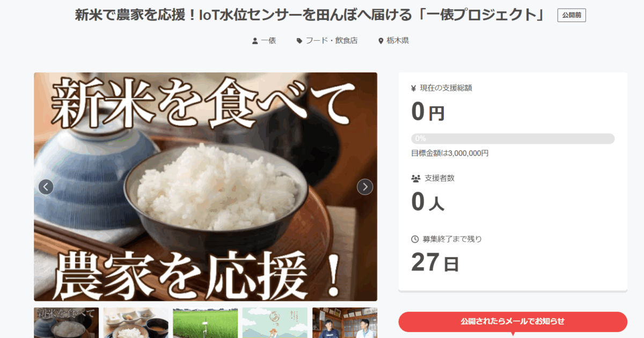Click the yen icon by 現在の支援総額
Viewport: 644px width, 338px height.
[x=414, y=88]
